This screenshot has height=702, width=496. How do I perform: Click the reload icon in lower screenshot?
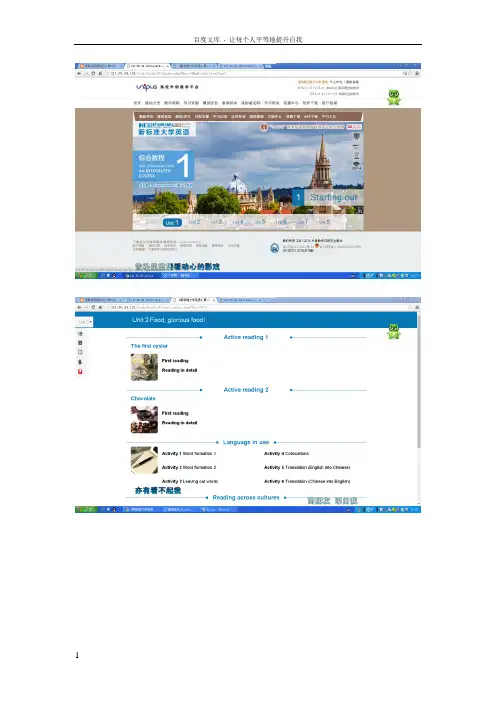(93, 308)
